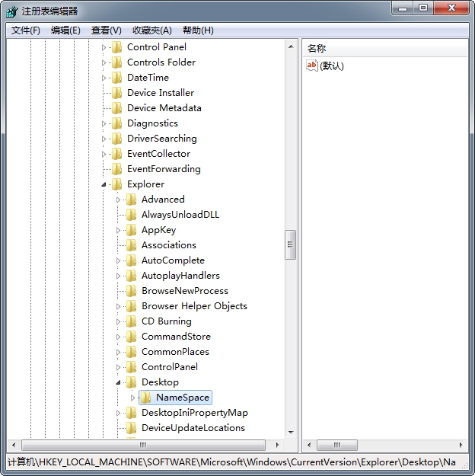
Task: Open the 查看(V) menu
Action: (107, 30)
